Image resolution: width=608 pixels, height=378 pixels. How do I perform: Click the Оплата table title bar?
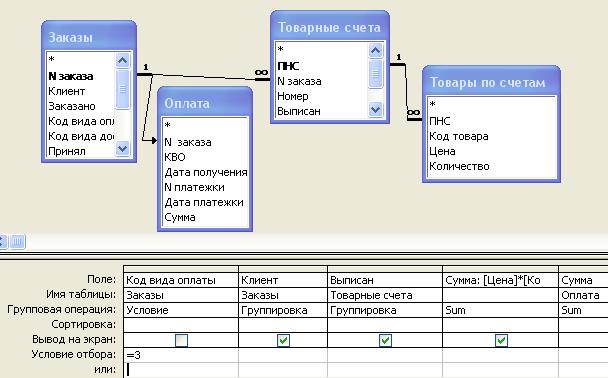[205, 103]
